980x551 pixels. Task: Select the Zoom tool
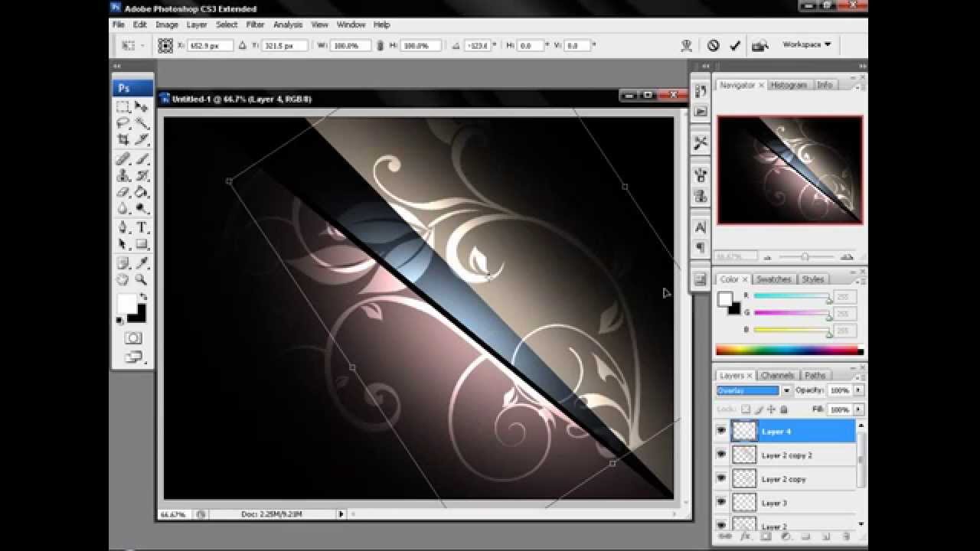(x=141, y=278)
